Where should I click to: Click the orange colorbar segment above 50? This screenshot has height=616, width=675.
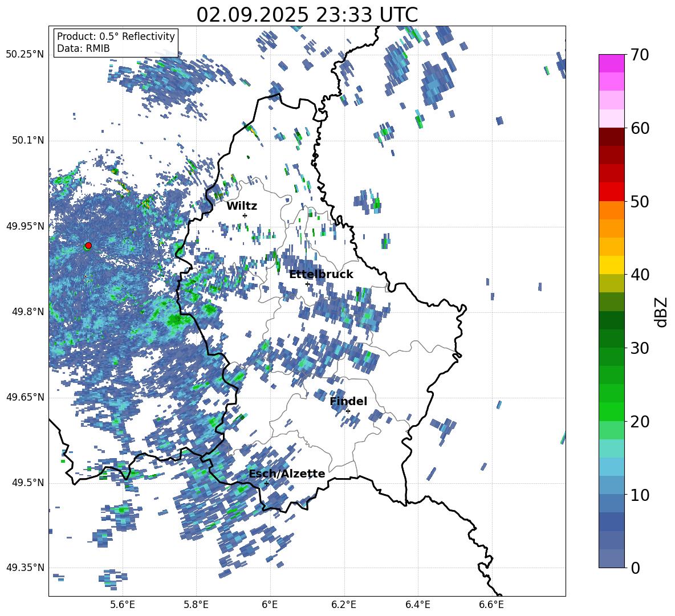[611, 210]
